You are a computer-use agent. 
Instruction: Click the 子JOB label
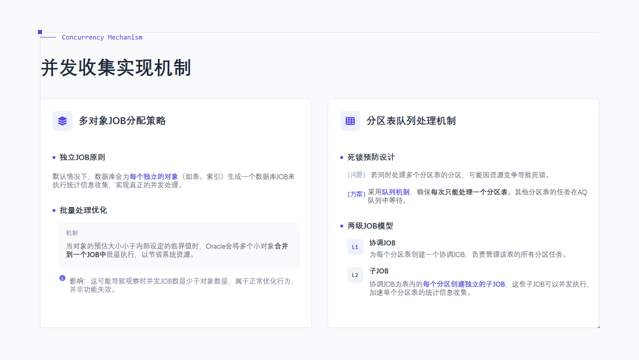click(379, 271)
